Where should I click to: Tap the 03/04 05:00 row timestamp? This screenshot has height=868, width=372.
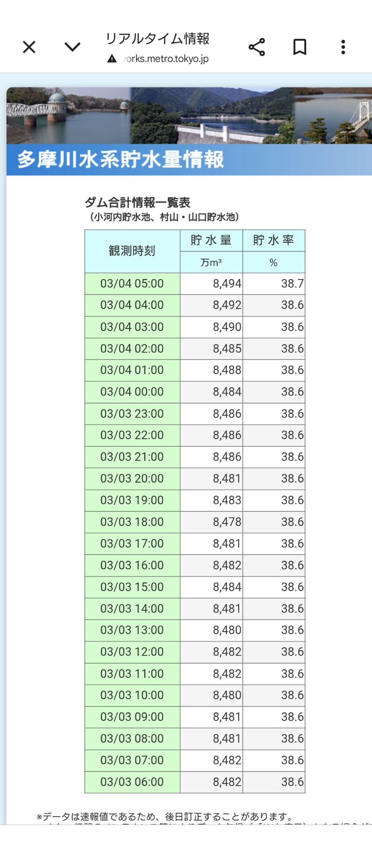pyautogui.click(x=132, y=284)
